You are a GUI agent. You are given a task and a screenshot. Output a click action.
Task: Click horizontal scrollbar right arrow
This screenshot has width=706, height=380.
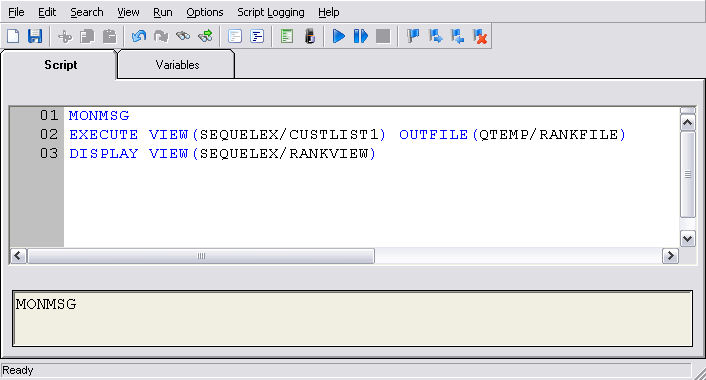[670, 256]
